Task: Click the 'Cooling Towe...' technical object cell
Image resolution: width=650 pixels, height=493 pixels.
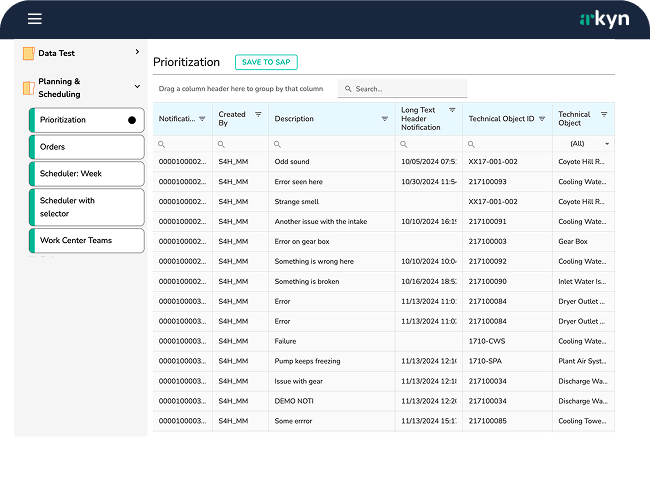Action: (x=583, y=421)
